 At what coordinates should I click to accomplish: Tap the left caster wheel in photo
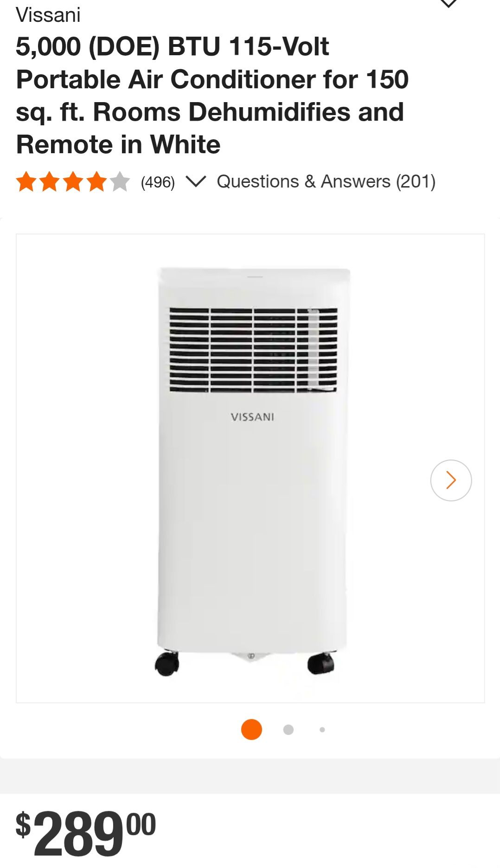(167, 663)
